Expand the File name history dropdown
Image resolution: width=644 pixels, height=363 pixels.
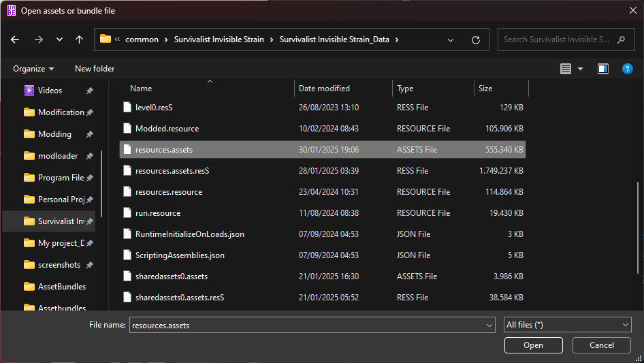489,325
